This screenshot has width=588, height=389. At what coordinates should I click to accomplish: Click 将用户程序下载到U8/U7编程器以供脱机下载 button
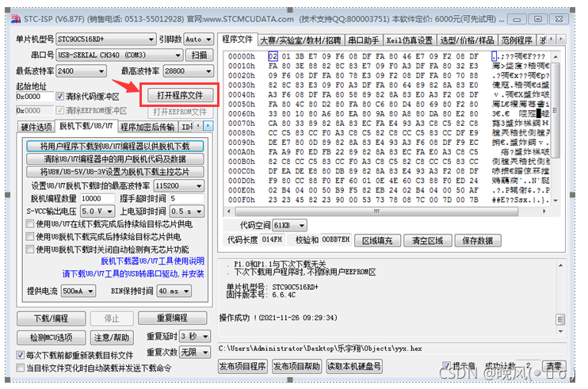(115, 146)
